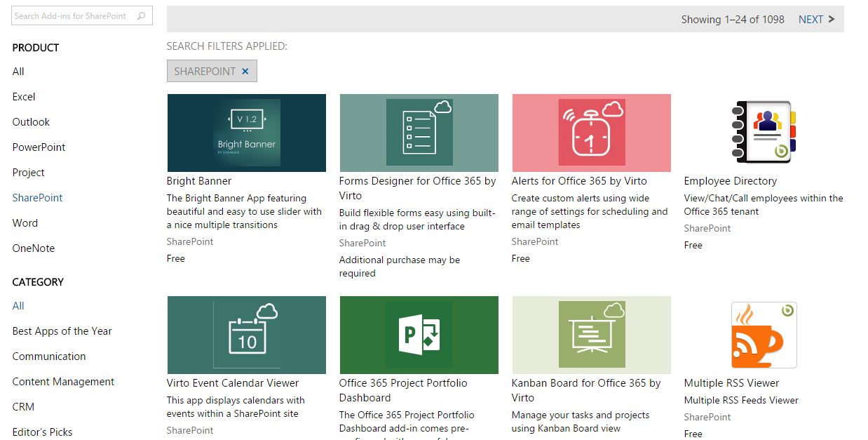Open Multiple RSS Viewer title link
868x440 pixels.
pyautogui.click(x=732, y=383)
